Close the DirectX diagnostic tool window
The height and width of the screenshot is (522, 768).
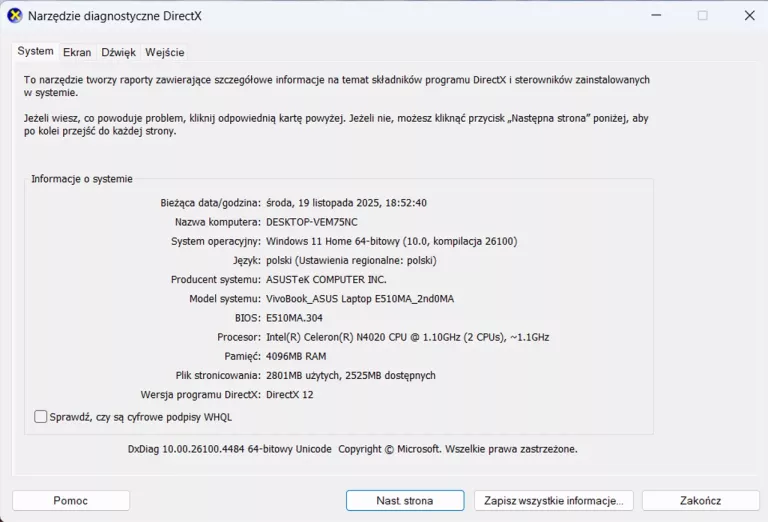pyautogui.click(x=749, y=16)
